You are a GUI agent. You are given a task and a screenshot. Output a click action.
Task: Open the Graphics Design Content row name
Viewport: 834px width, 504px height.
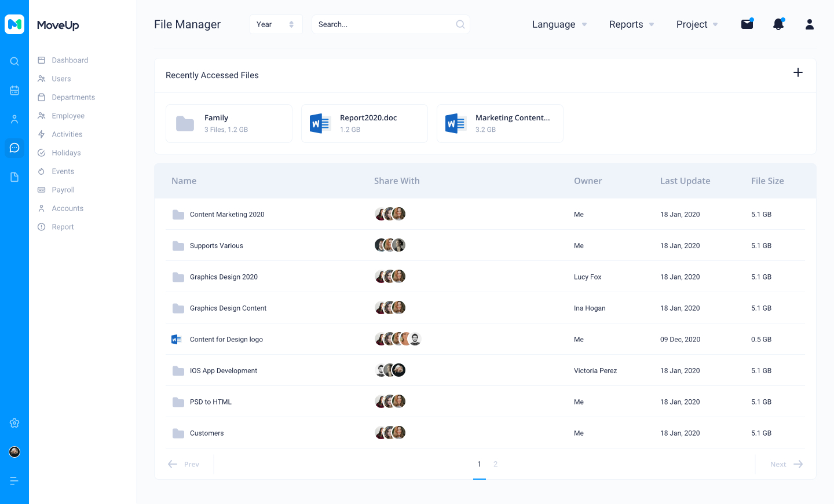[x=228, y=308]
